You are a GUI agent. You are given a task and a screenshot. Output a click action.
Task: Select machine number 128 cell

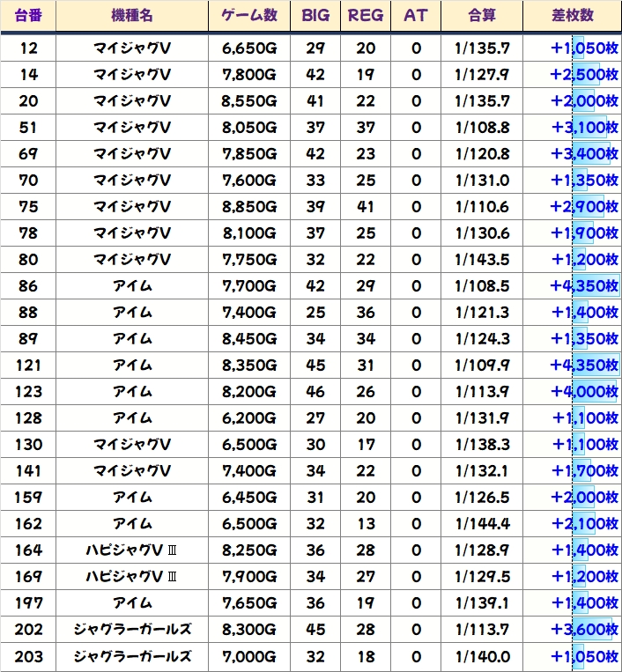28,418
